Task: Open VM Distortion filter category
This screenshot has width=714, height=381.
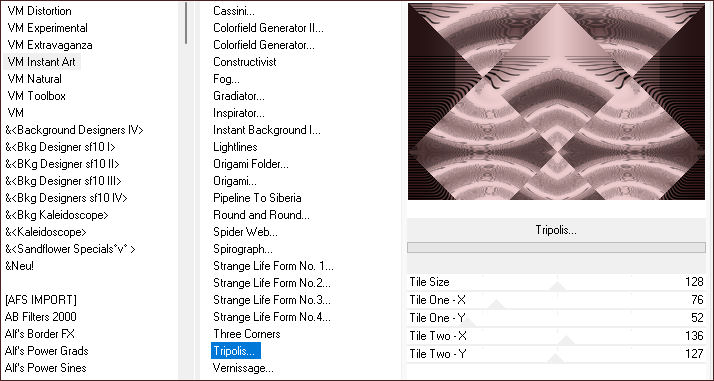Action: tap(40, 10)
